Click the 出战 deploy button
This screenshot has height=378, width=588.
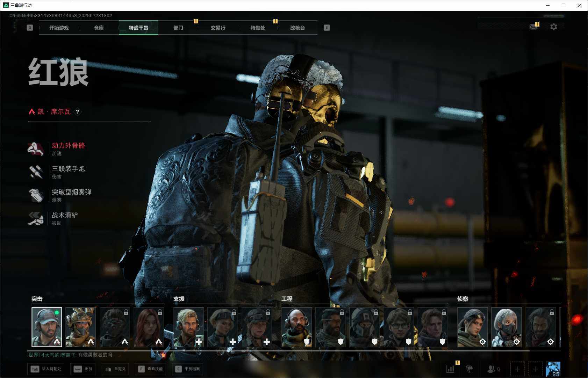point(83,369)
